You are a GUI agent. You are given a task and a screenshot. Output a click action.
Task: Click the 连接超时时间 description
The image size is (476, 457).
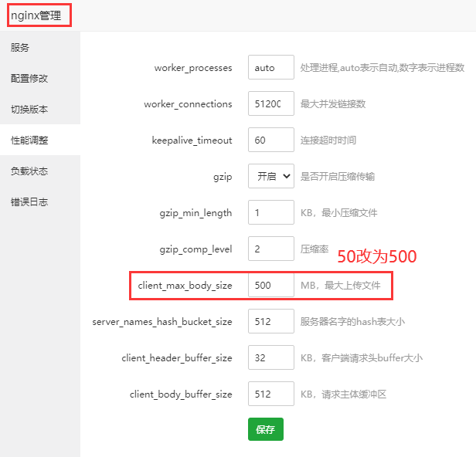click(328, 140)
